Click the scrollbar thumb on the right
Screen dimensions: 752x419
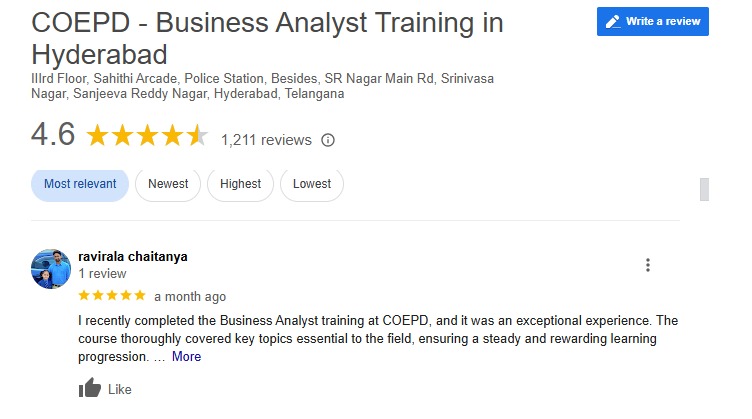(704, 189)
